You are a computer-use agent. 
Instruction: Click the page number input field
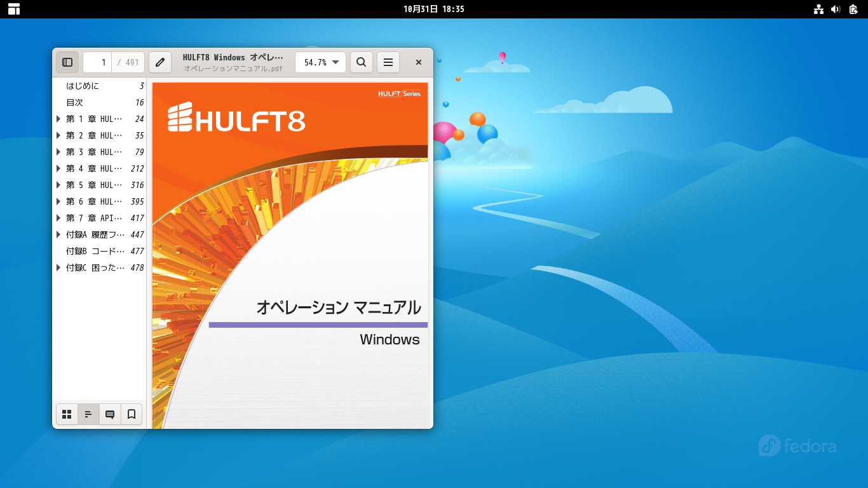97,62
